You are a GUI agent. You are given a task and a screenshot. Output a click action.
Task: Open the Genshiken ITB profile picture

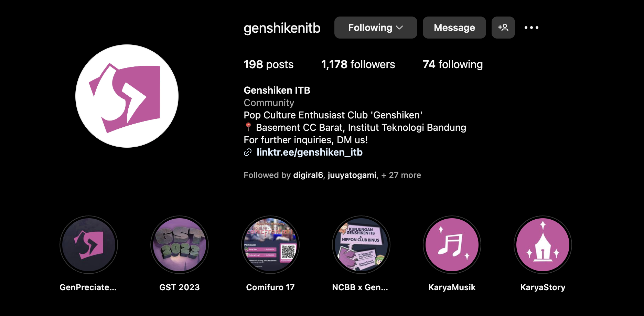tap(127, 96)
